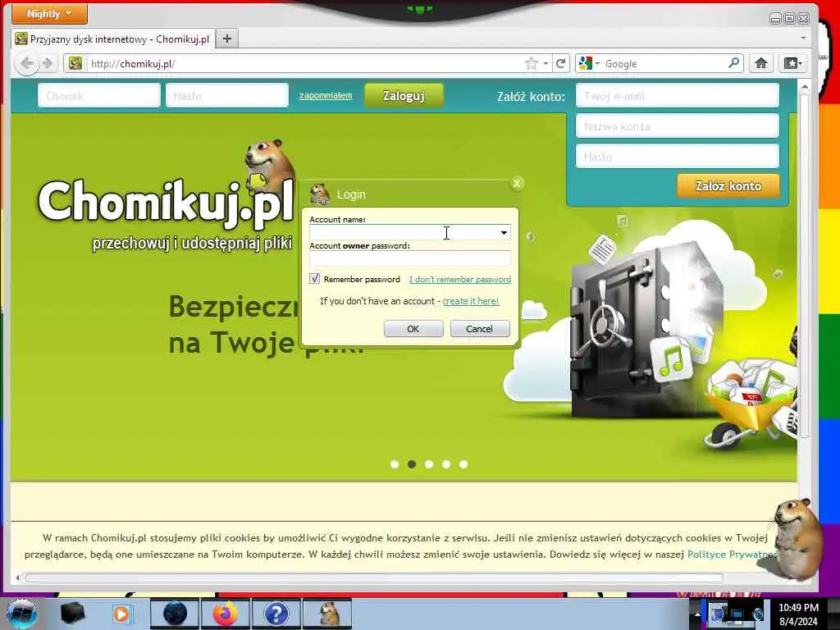Viewport: 840px width, 630px height.
Task: Switch to the Nightly globe taskbar window
Action: click(x=175, y=614)
